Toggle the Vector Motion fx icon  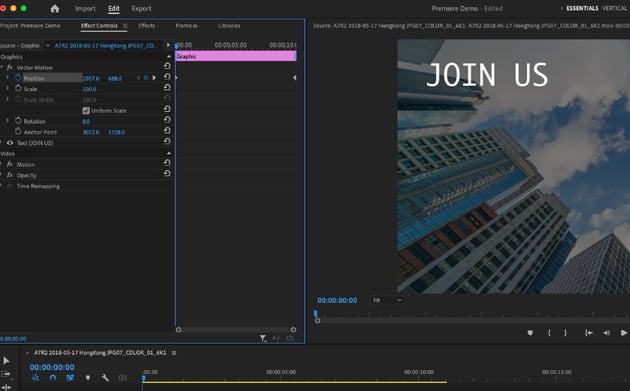tap(10, 68)
